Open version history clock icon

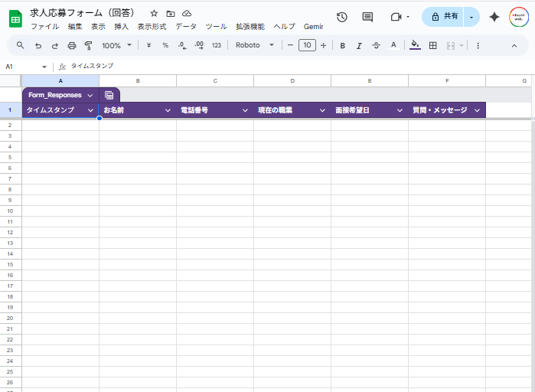coord(342,17)
